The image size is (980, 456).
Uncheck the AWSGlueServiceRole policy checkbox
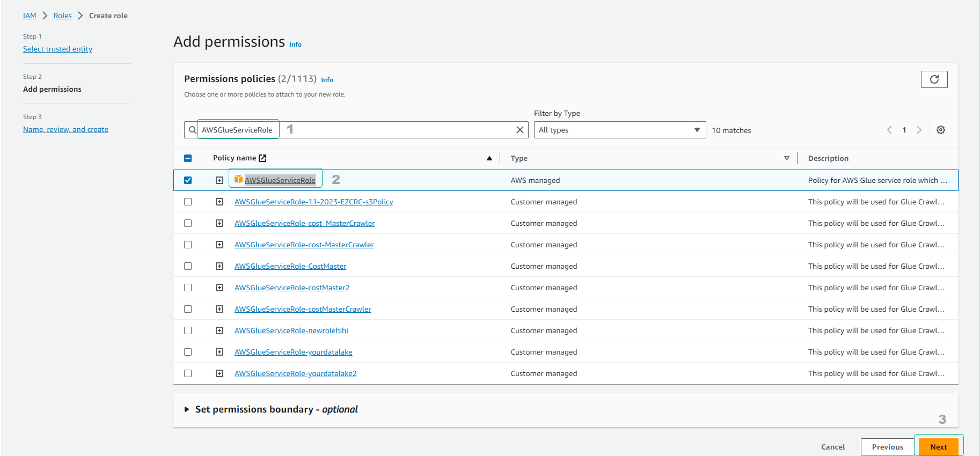coord(188,180)
